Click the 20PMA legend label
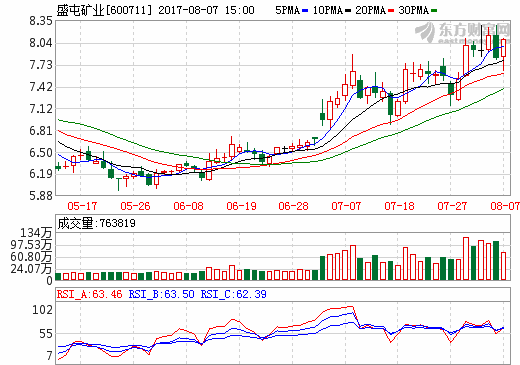Image resolution: width=520 pixels, height=365 pixels. 371,10
